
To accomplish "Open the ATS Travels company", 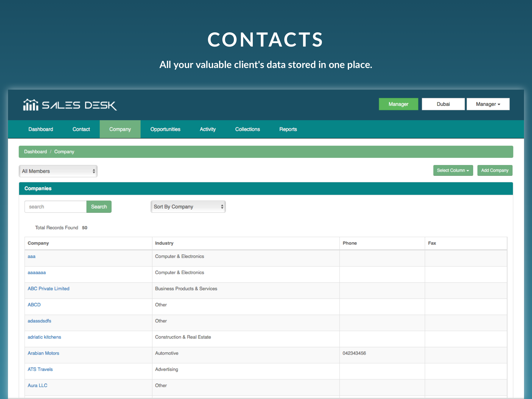I will coord(40,369).
